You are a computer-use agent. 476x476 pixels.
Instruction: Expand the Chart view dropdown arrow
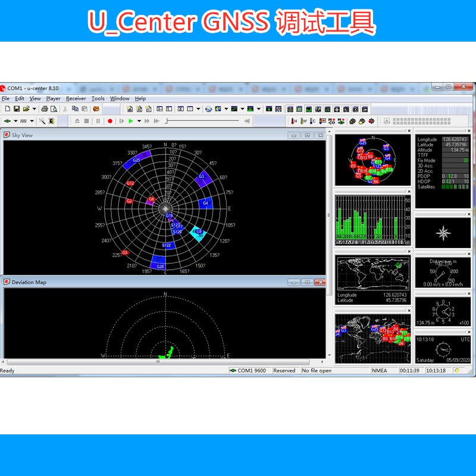coord(226,109)
